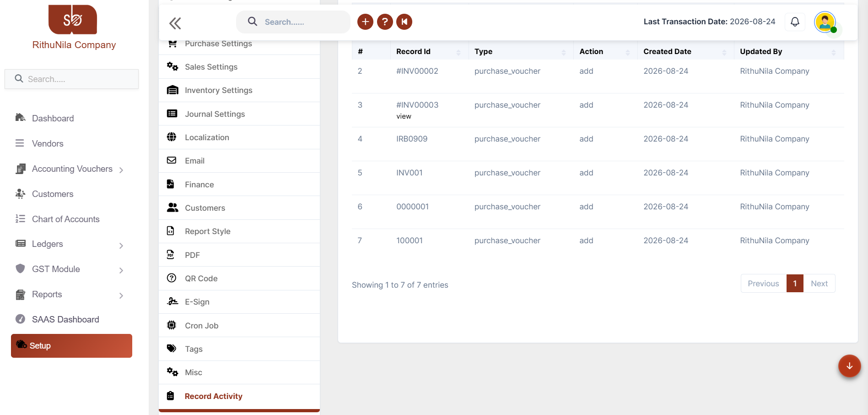Open user profile avatar

[825, 22]
